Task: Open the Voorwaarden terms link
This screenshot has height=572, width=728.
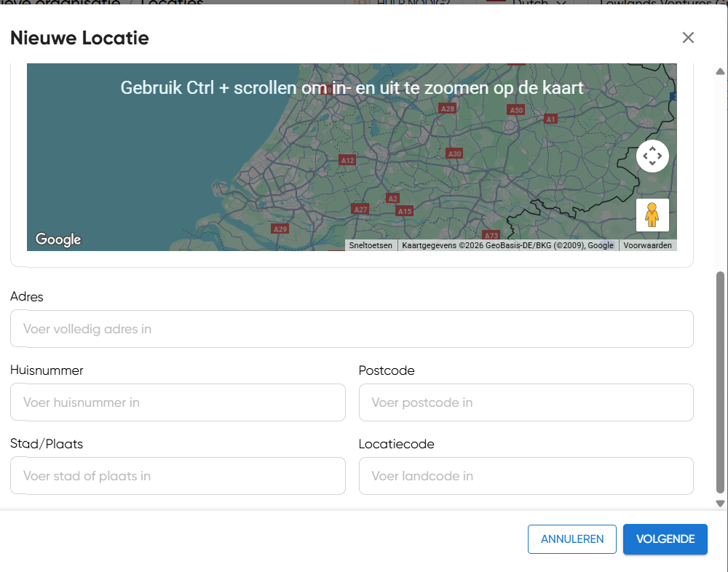Action: (x=647, y=246)
